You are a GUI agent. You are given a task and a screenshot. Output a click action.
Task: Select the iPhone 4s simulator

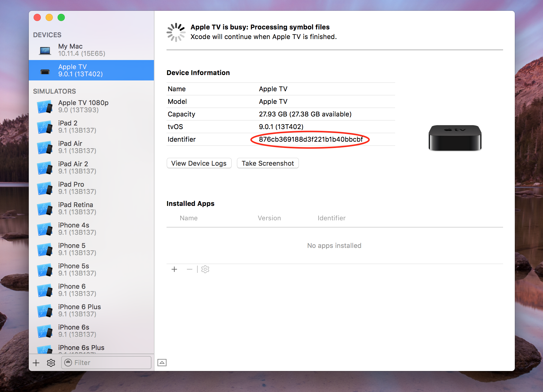pos(91,229)
